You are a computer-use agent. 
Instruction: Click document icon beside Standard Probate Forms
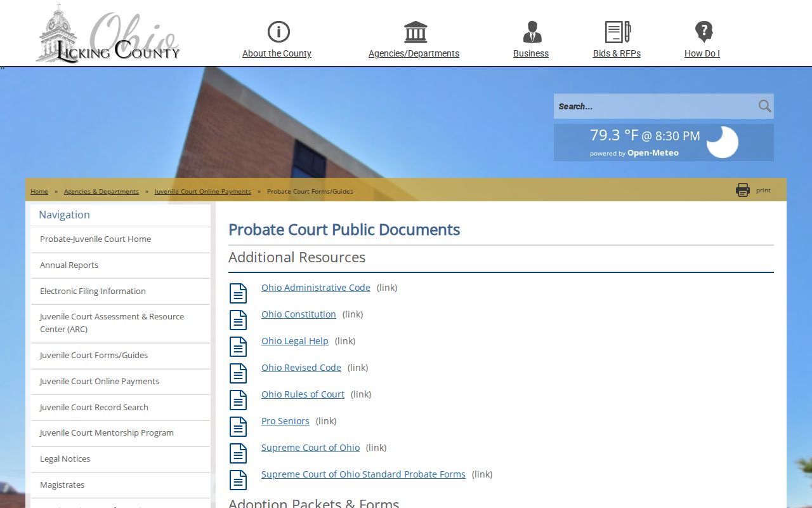point(238,479)
